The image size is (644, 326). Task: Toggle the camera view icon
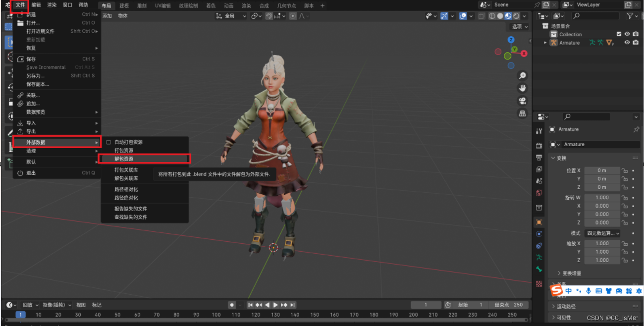click(522, 101)
